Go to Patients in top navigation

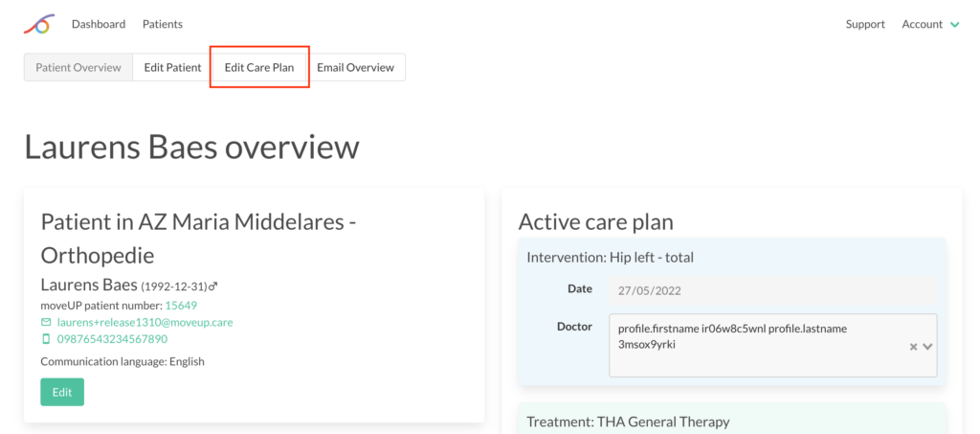pos(163,24)
